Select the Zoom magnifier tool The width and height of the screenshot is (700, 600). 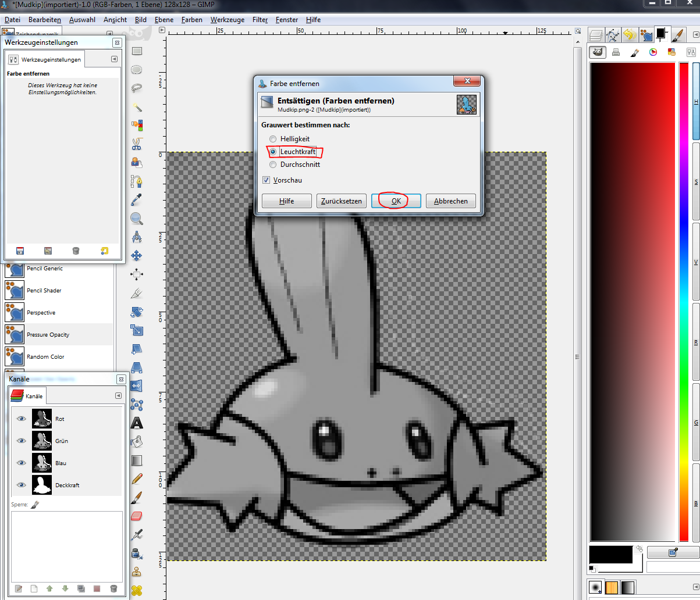point(137,219)
